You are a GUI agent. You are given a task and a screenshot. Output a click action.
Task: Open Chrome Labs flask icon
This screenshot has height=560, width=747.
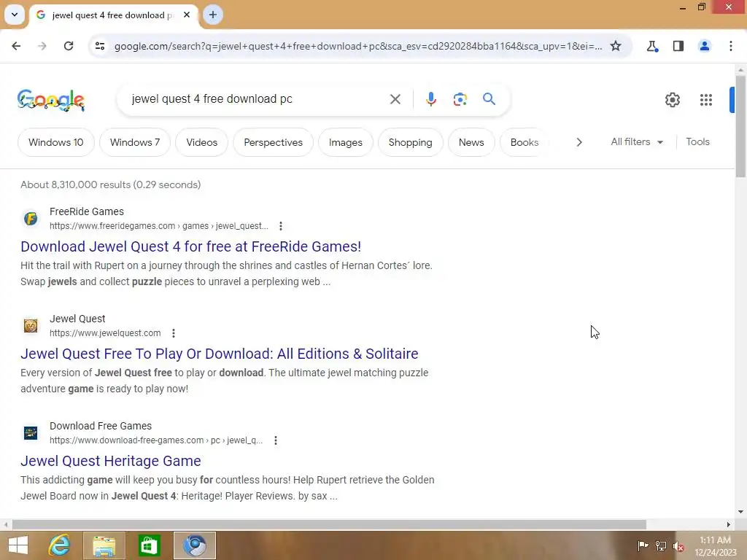click(x=652, y=46)
